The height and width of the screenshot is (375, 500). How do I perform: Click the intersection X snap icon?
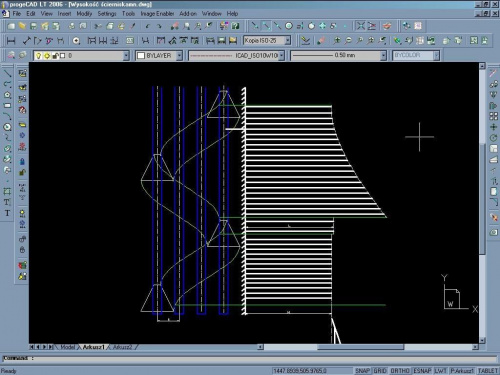tap(361, 26)
